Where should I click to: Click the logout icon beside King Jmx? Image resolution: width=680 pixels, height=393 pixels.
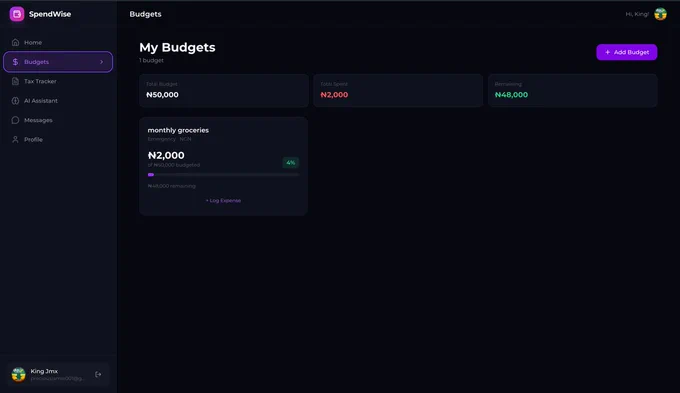click(98, 374)
